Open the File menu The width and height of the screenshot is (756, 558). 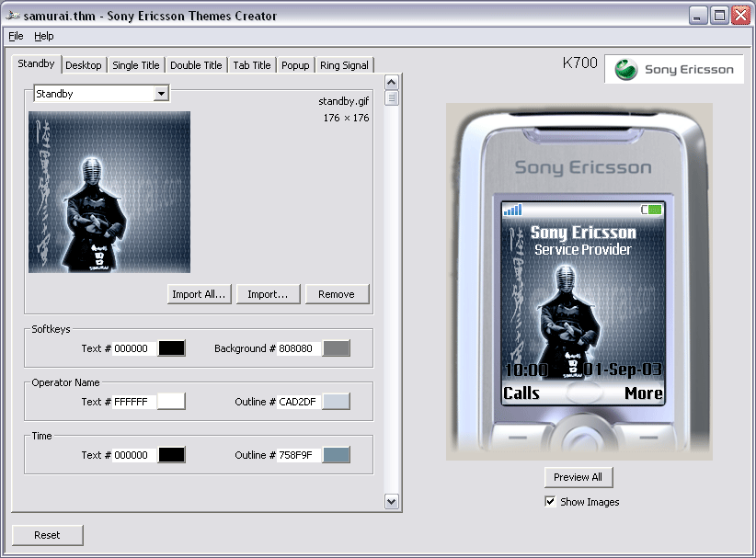16,36
